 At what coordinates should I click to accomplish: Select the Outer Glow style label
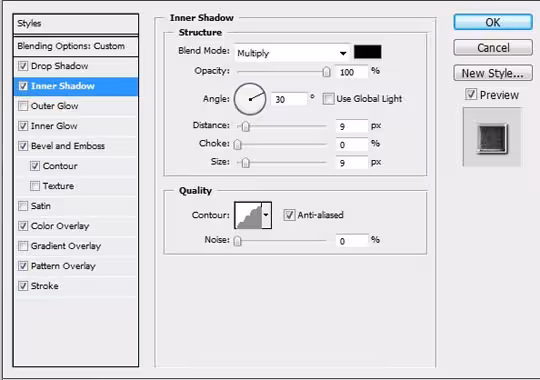pyautogui.click(x=54, y=106)
